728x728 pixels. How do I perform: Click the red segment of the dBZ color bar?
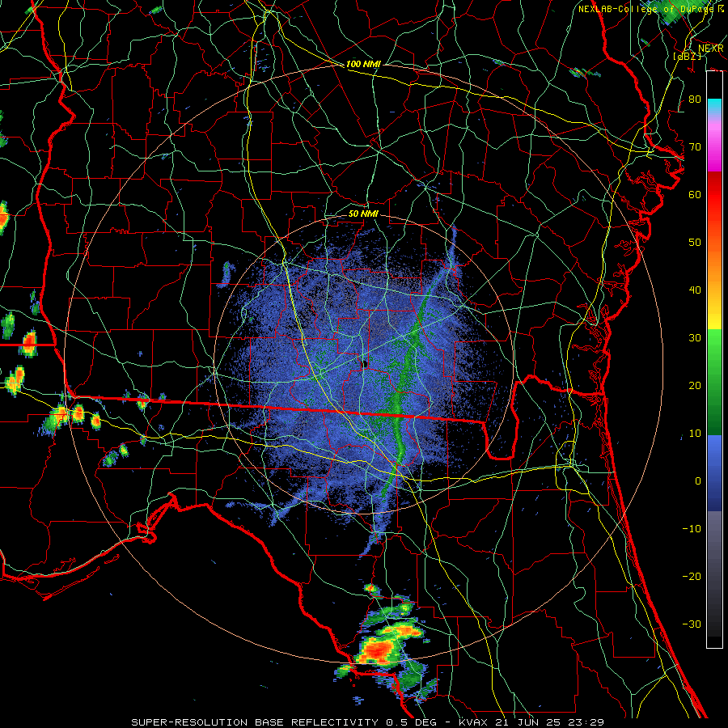(714, 202)
